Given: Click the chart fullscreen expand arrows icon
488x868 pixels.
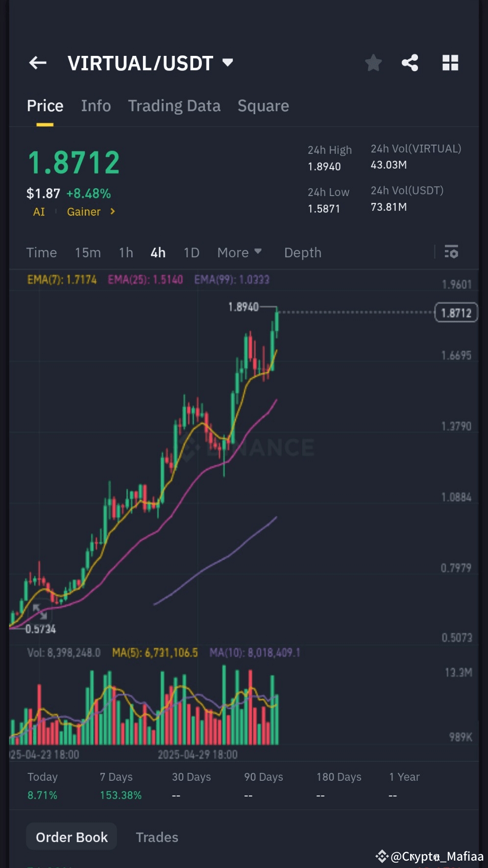Looking at the screenshot, I should point(40,612).
